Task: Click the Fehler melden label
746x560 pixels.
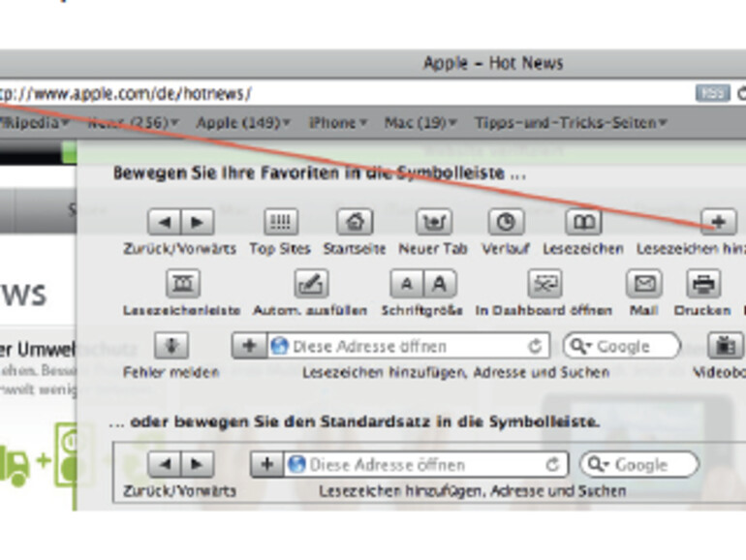Action: (171, 372)
